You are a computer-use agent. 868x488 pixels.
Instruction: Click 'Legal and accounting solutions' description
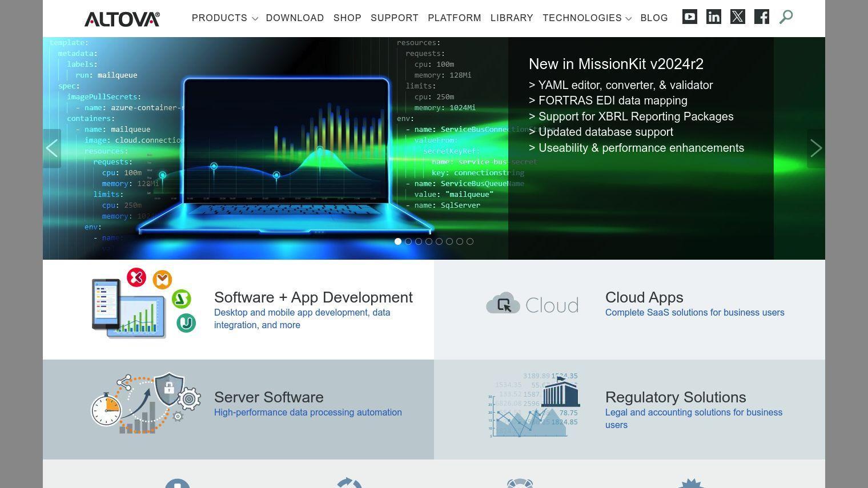694,418
